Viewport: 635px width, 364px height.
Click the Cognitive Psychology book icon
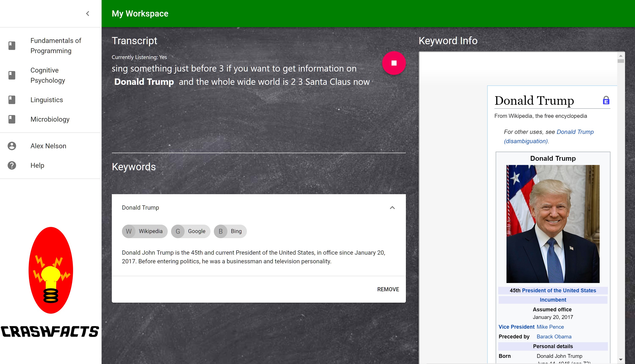12,75
